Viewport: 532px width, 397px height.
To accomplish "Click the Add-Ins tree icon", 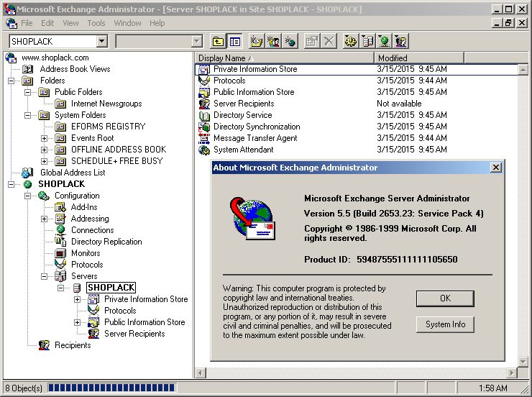I will click(x=60, y=207).
